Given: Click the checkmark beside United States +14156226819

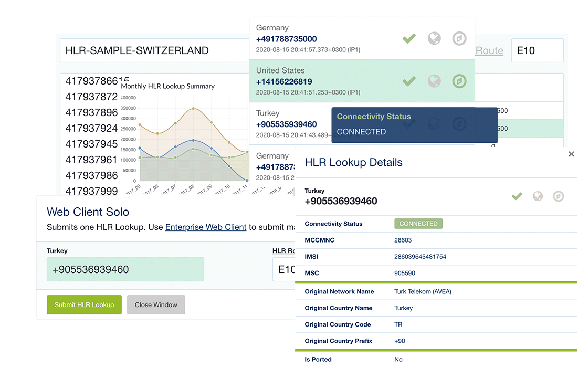Looking at the screenshot, I should click(x=409, y=81).
